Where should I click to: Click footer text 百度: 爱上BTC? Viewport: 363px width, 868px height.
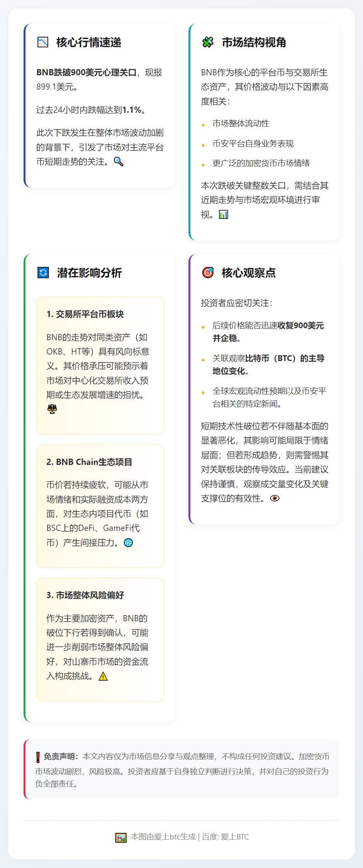point(226,837)
